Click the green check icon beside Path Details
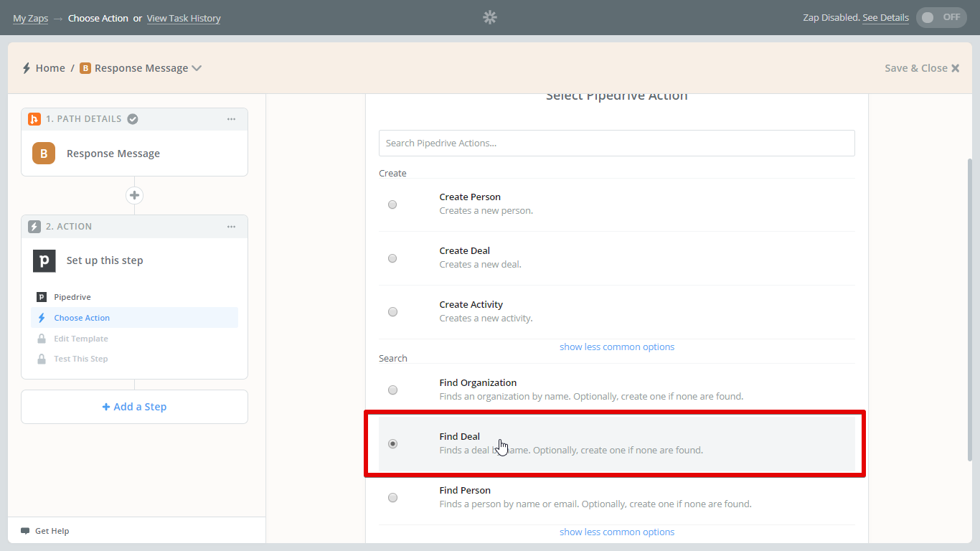Screen dimensions: 980x551 click(x=133, y=119)
